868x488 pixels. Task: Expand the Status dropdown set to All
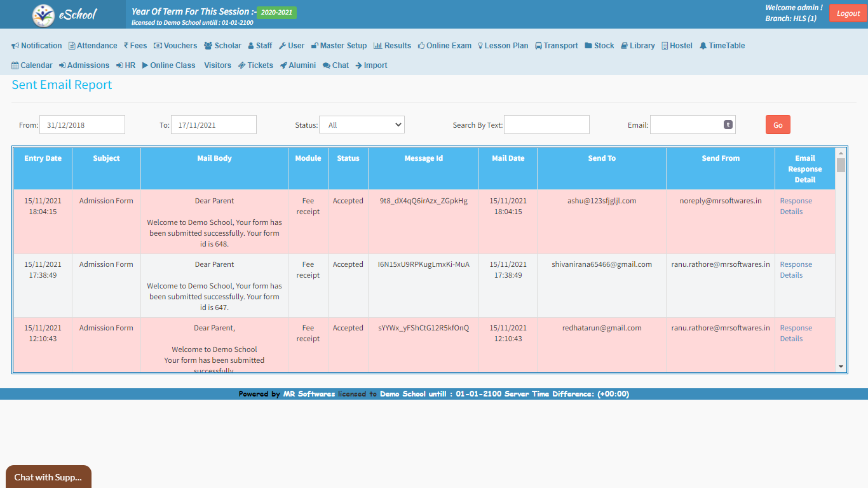pyautogui.click(x=362, y=125)
